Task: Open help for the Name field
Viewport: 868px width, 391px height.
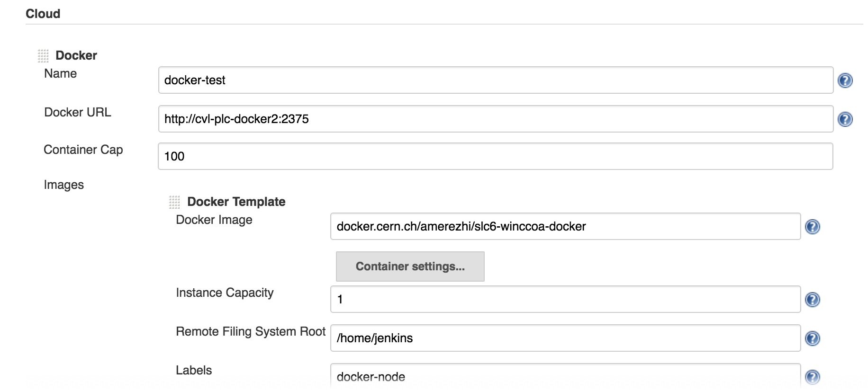Action: 845,80
